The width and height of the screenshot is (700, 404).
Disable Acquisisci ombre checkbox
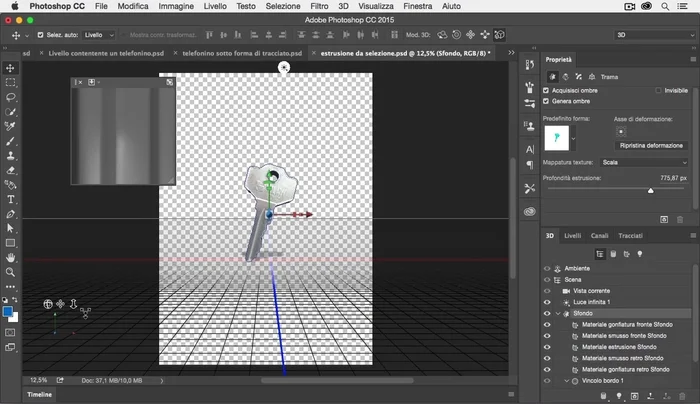pyautogui.click(x=546, y=90)
